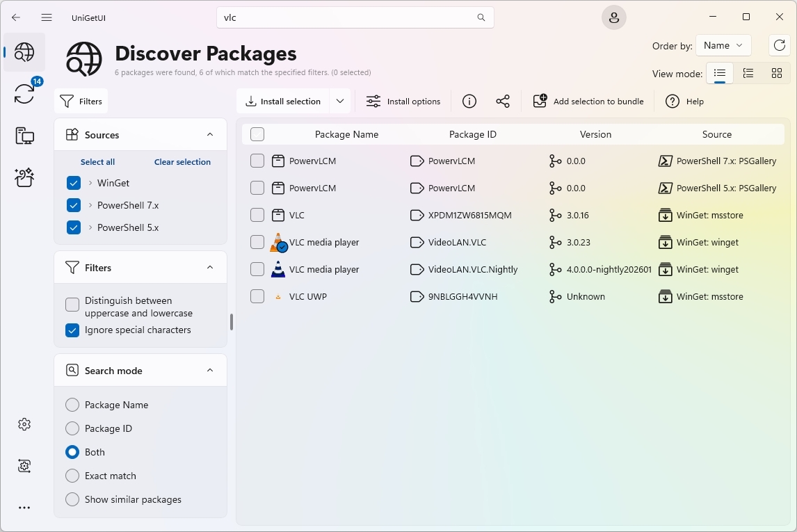Screen dimensions: 797x532
Task: Enable Distinguish between uppercase and lowercase
Action: point(72,305)
